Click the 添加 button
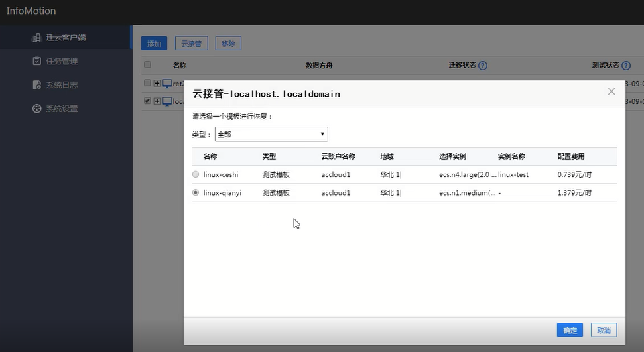This screenshot has width=644, height=352. point(154,44)
